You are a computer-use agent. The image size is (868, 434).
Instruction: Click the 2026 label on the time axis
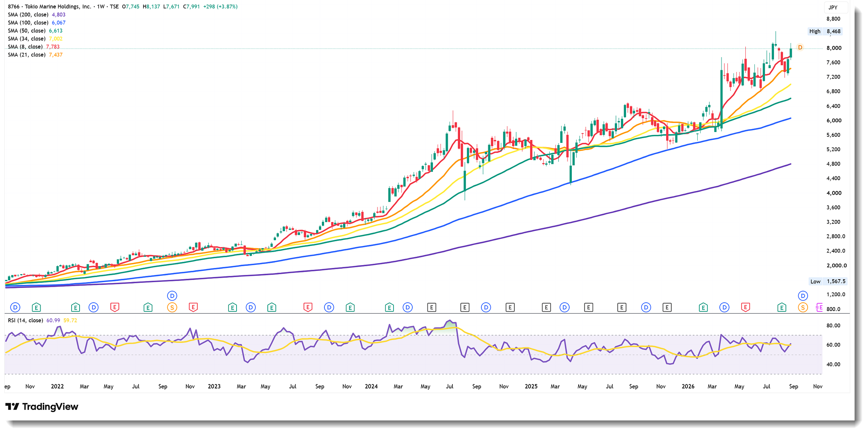(688, 387)
